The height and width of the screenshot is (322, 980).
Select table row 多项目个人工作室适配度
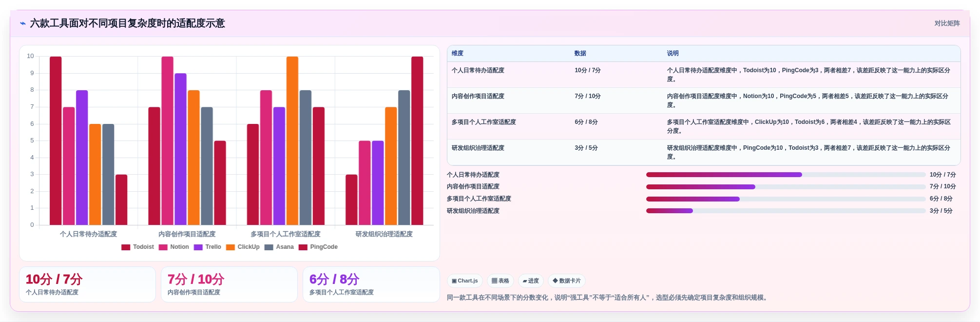[x=704, y=126]
